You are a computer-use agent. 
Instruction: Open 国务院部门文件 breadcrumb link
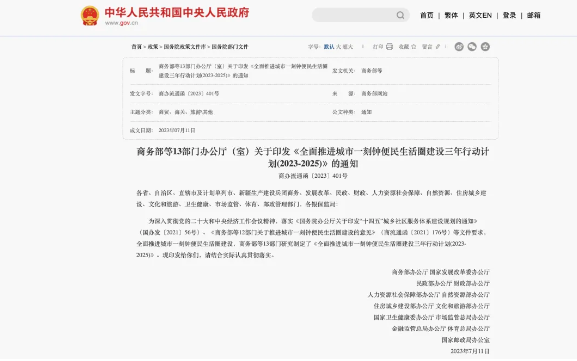point(230,47)
